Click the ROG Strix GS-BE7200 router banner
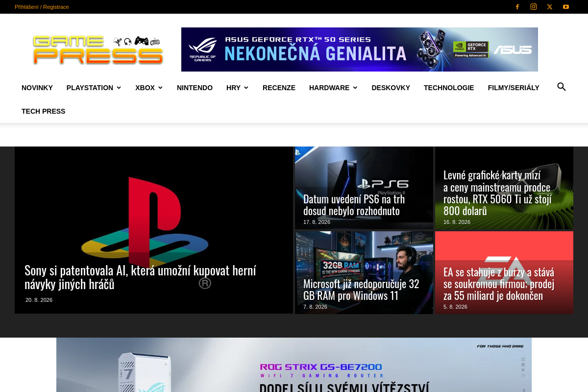 click(294, 365)
